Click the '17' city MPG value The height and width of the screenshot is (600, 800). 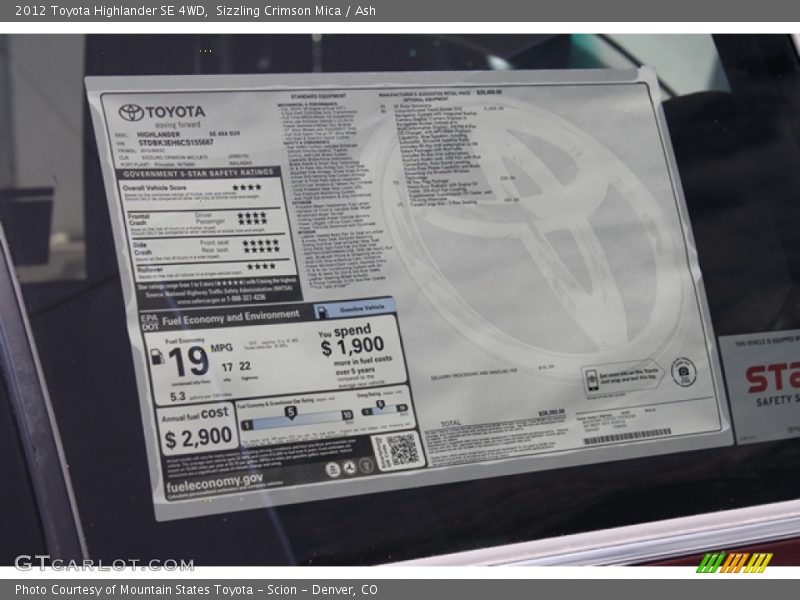(x=227, y=367)
